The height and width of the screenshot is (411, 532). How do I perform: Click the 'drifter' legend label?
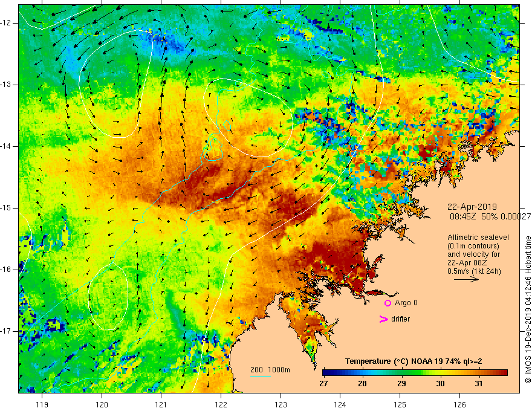[400, 319]
